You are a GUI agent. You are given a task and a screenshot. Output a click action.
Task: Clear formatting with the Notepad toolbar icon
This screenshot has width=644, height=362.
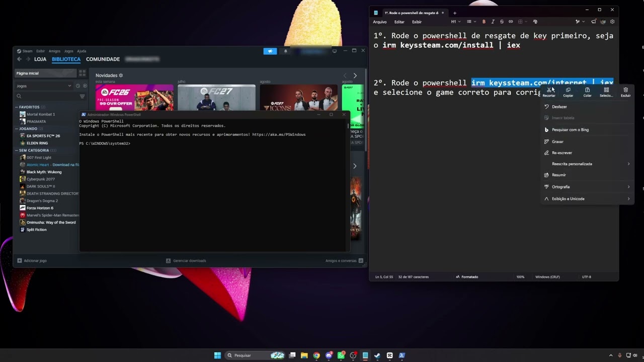click(535, 22)
